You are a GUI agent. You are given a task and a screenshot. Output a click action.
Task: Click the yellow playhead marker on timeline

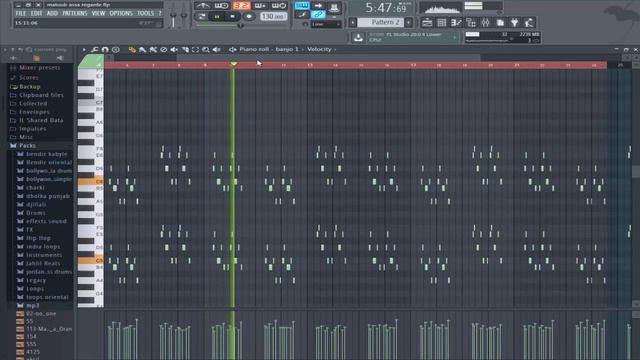(x=233, y=64)
